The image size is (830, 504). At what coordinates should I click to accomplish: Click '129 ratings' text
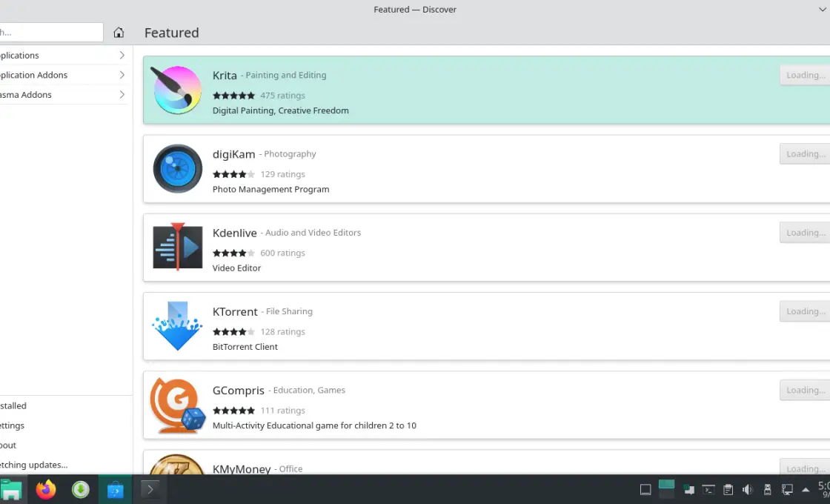click(282, 174)
